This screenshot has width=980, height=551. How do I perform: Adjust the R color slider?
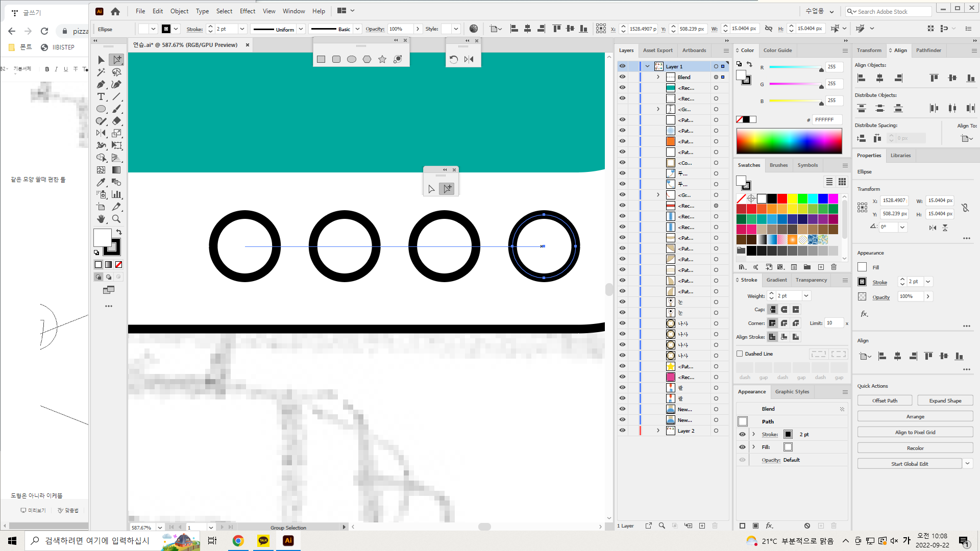point(796,67)
